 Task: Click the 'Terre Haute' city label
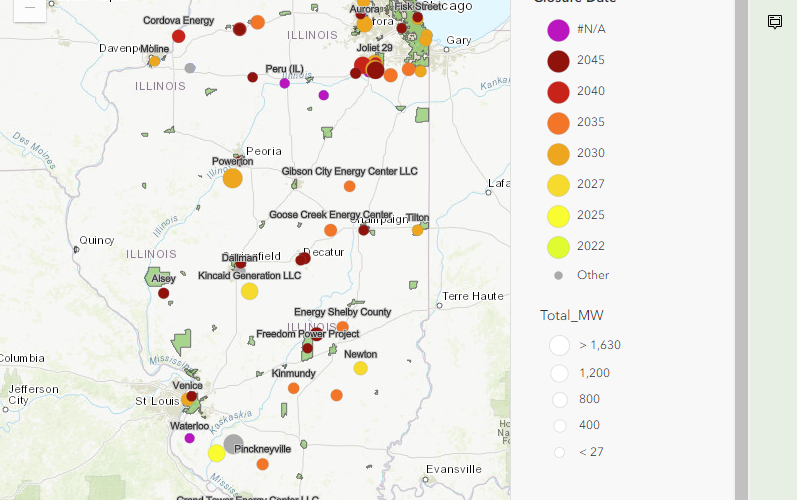click(x=473, y=296)
